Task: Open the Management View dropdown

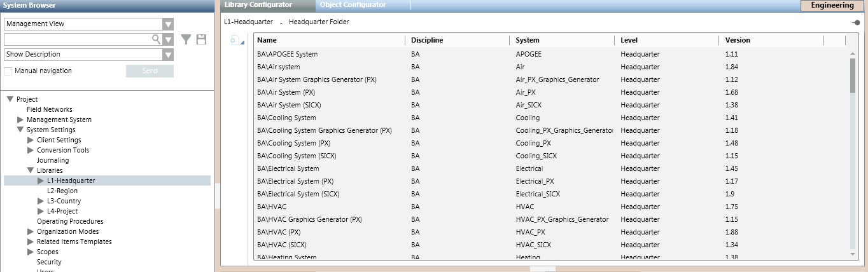Action: coord(168,24)
